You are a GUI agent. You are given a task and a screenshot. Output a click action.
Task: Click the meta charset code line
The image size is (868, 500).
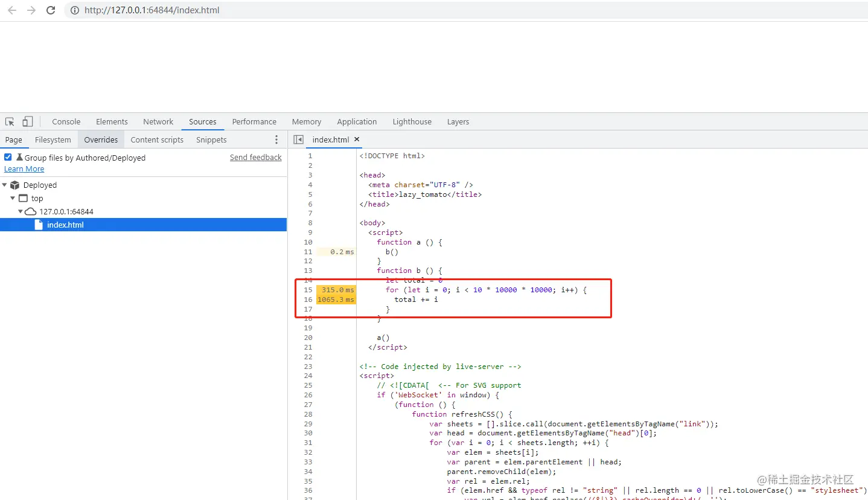421,185
